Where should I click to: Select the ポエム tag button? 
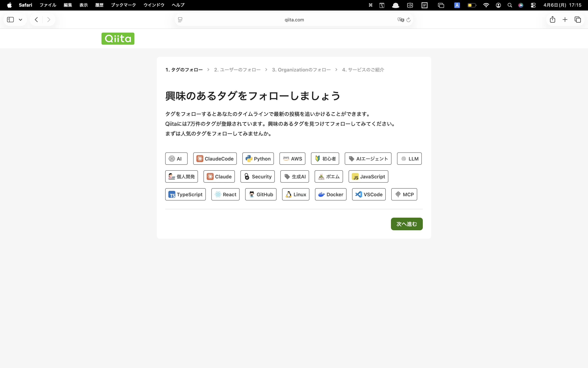coord(329,176)
